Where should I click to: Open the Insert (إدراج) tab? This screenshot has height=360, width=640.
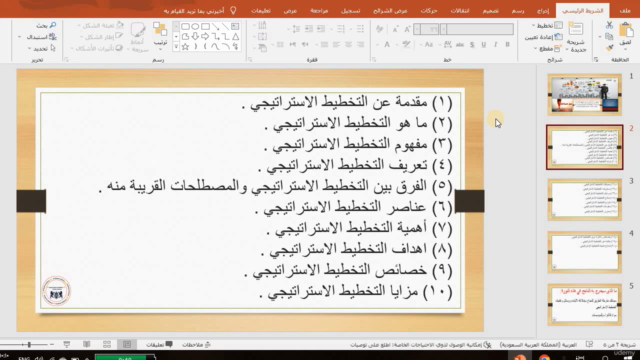(x=543, y=11)
